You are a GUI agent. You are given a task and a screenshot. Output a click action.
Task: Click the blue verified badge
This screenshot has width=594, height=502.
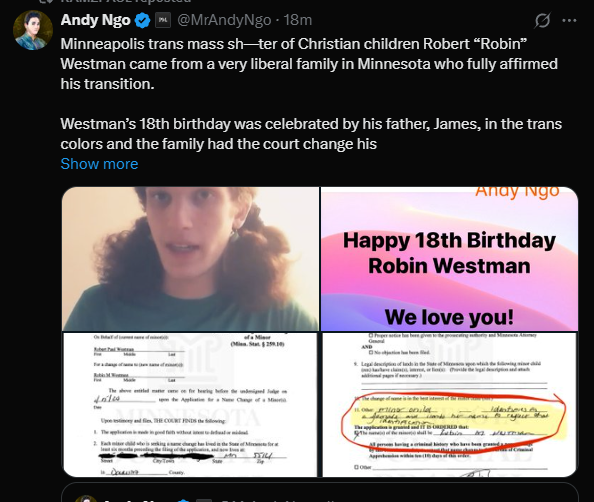[142, 20]
